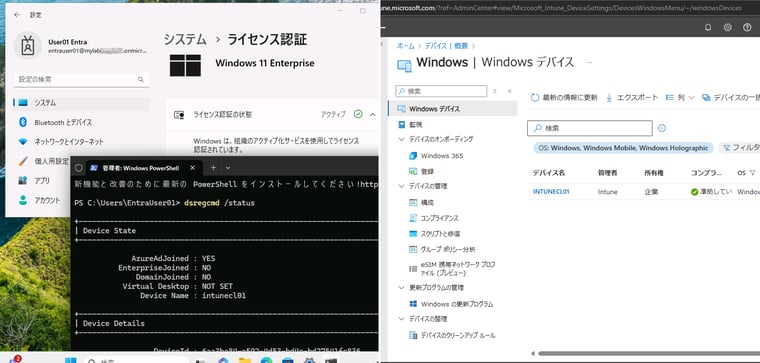
Task: Sort by 所有権 column header
Action: click(653, 173)
